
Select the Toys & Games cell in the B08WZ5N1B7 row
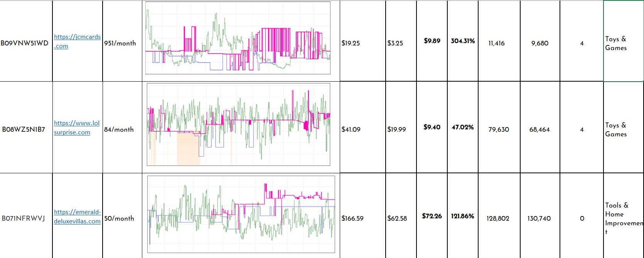pyautogui.click(x=624, y=127)
